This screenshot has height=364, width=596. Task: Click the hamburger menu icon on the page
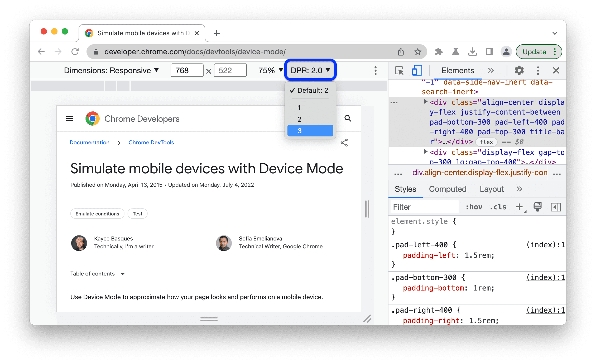(69, 118)
